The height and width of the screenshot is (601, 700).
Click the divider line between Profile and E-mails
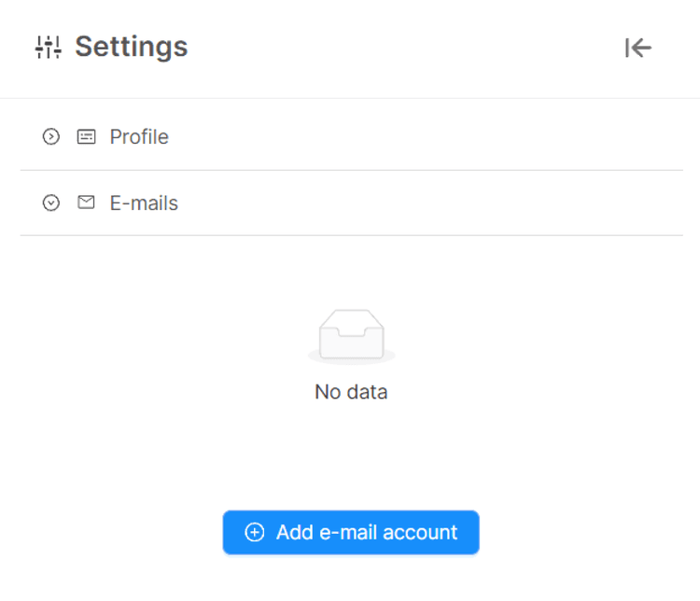(x=351, y=170)
